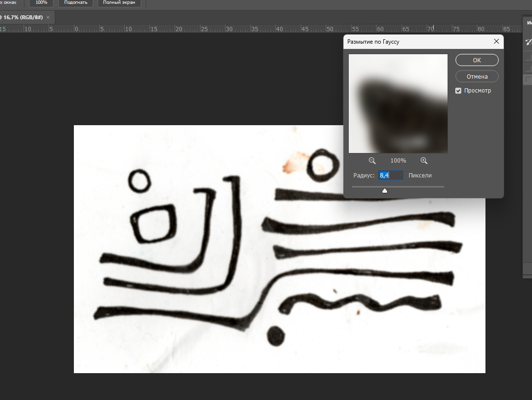Toggle second history brush source box
This screenshot has width=532, height=400.
[529, 69]
